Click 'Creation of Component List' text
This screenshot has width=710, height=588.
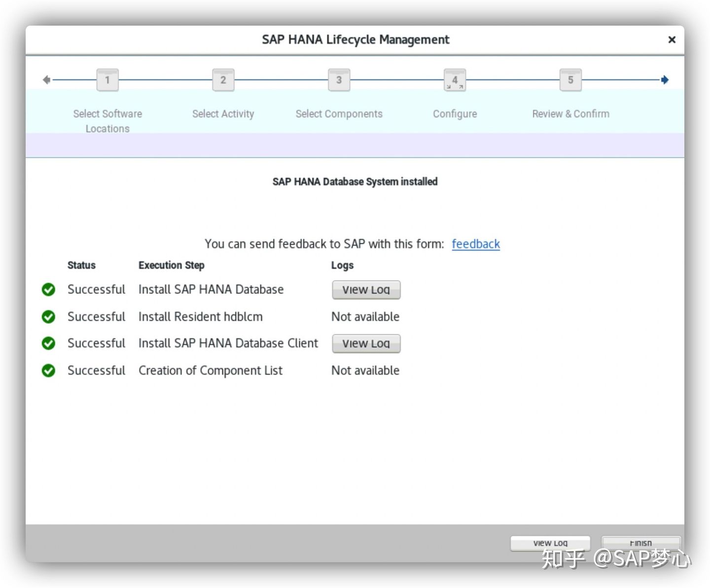coord(211,370)
